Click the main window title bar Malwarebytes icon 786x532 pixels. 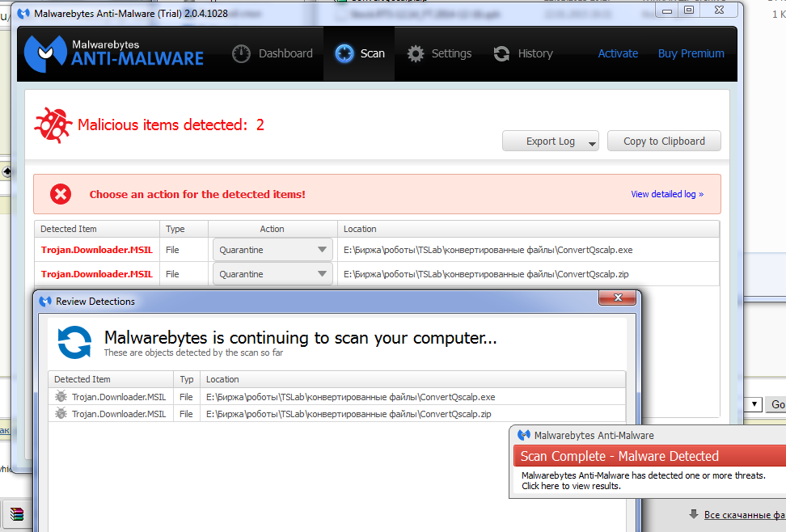point(23,14)
